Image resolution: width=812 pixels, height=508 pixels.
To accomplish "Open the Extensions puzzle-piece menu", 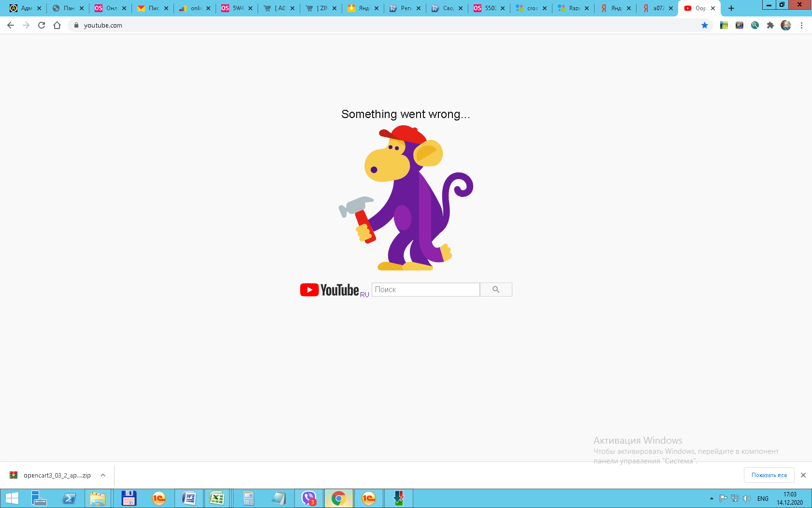I will [770, 25].
